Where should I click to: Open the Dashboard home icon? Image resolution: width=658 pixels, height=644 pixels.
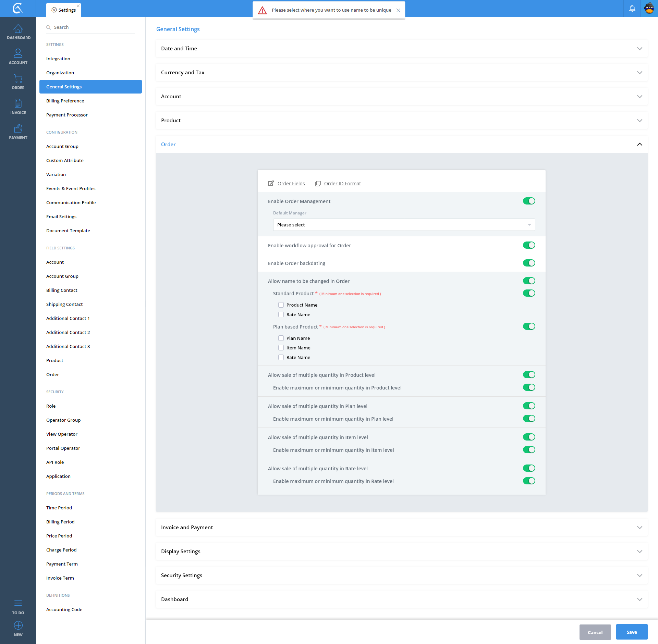point(18,29)
